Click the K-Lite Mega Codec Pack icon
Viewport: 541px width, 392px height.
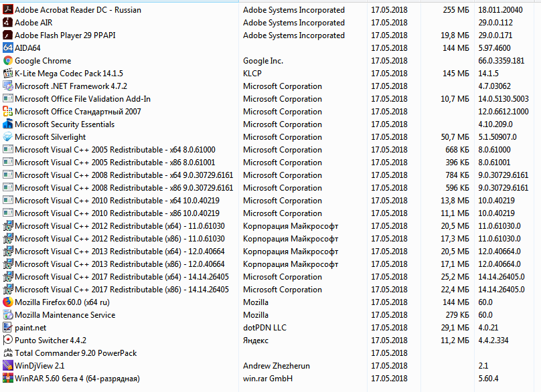click(7, 74)
